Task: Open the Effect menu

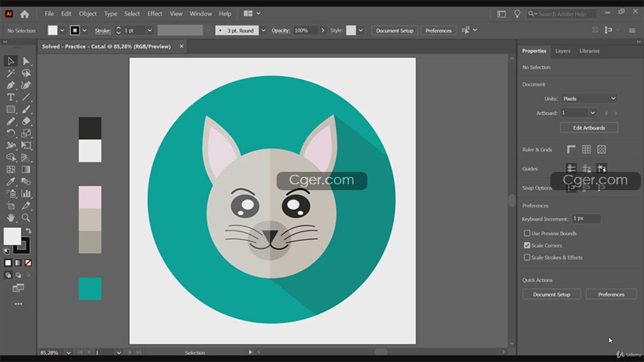Action: [x=155, y=14]
